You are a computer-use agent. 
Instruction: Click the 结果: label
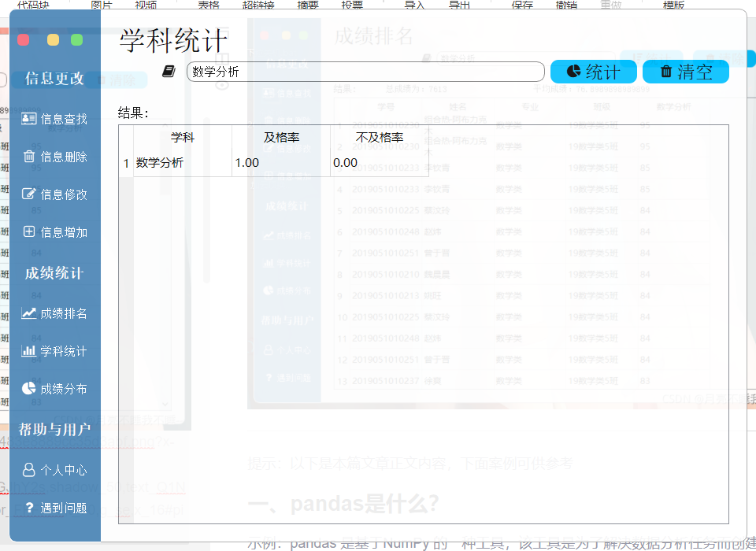coord(134,113)
